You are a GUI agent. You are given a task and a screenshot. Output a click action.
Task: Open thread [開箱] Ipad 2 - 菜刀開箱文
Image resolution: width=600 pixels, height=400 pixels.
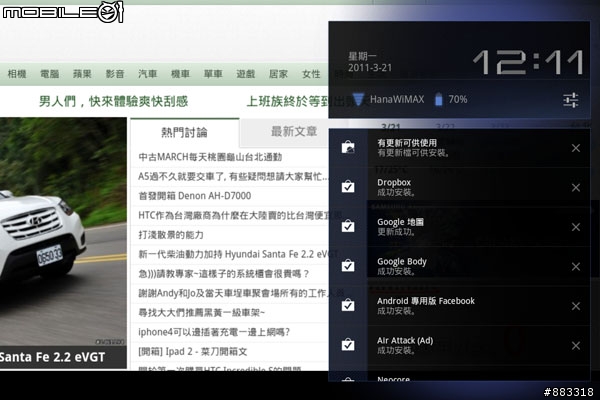192,351
